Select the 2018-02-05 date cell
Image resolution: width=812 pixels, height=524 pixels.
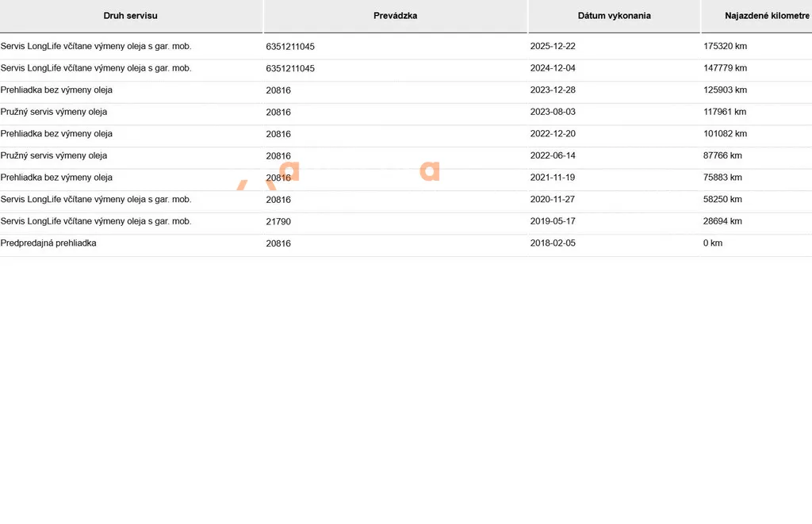click(x=553, y=243)
